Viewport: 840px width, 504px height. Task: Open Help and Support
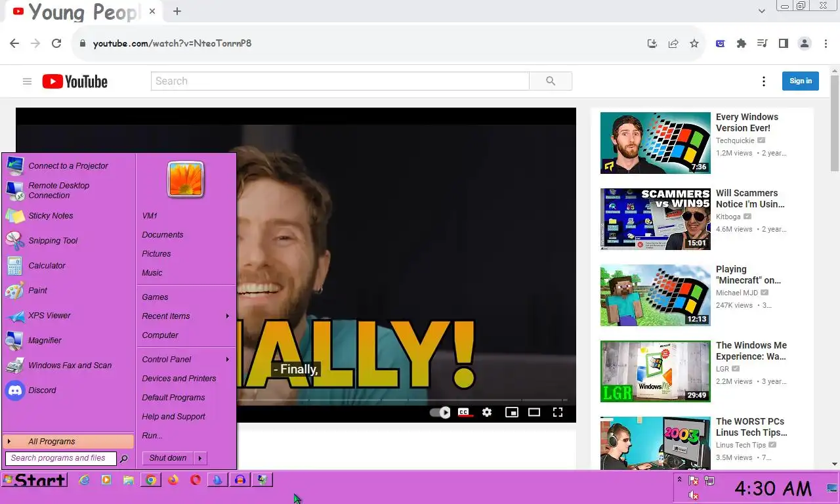pos(174,417)
